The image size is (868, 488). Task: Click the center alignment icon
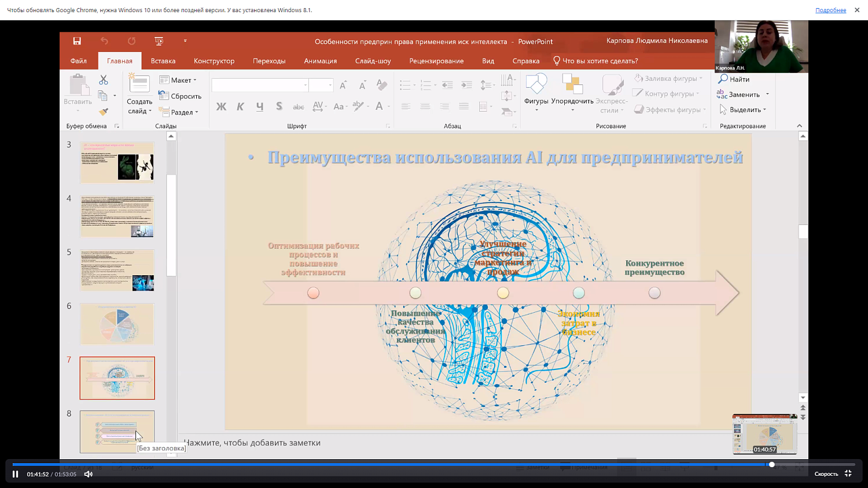425,106
